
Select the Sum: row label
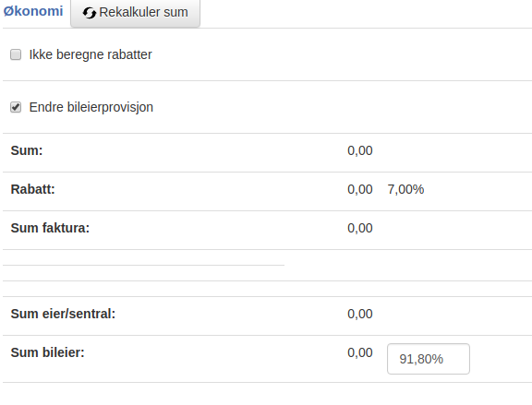[27, 150]
